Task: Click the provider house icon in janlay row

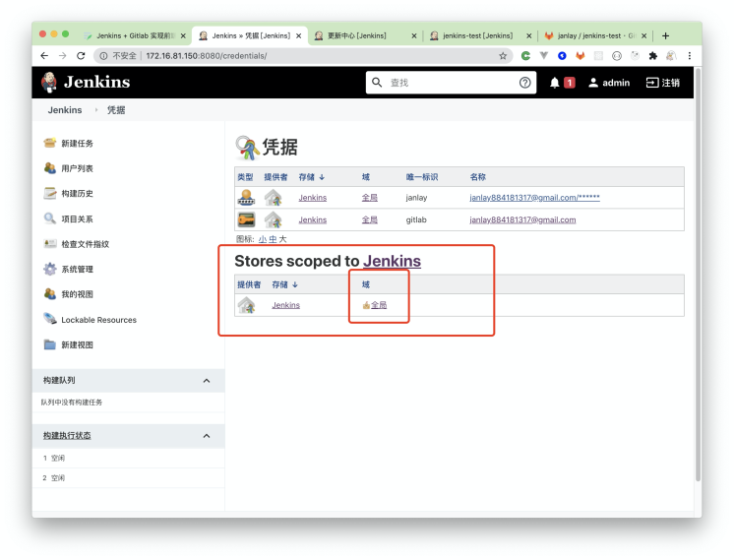Action: click(273, 198)
